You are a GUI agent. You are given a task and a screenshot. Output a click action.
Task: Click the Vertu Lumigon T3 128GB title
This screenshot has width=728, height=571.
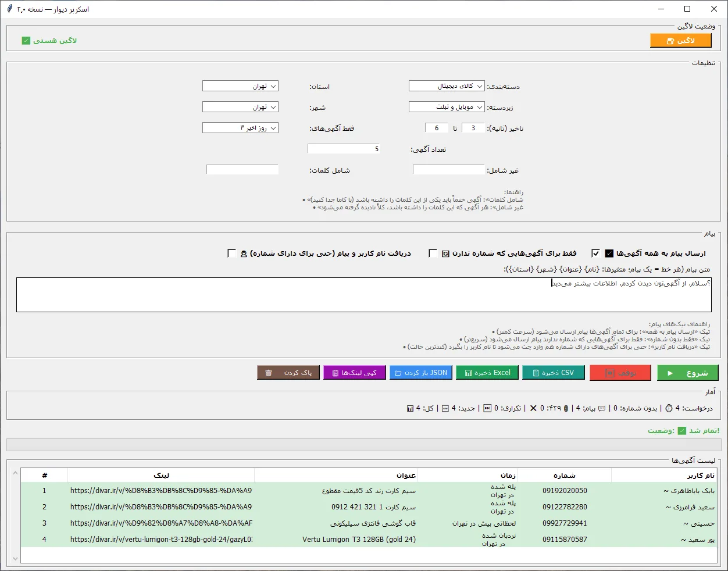(x=359, y=540)
